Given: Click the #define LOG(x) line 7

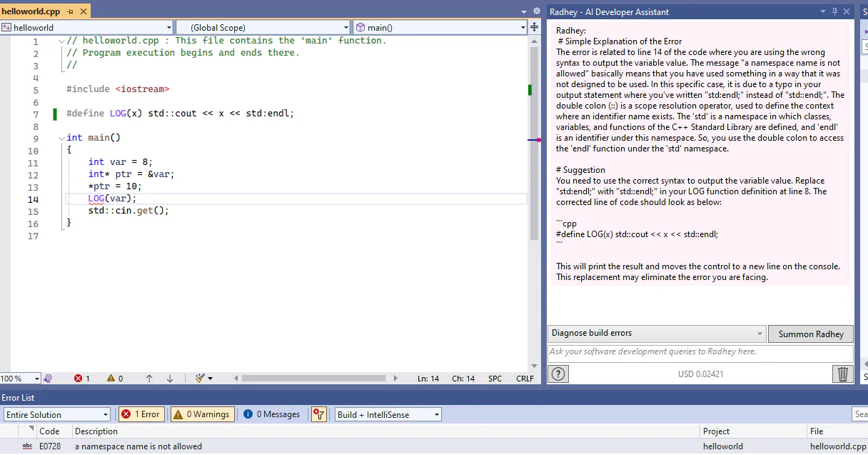Looking at the screenshot, I should coord(180,114).
